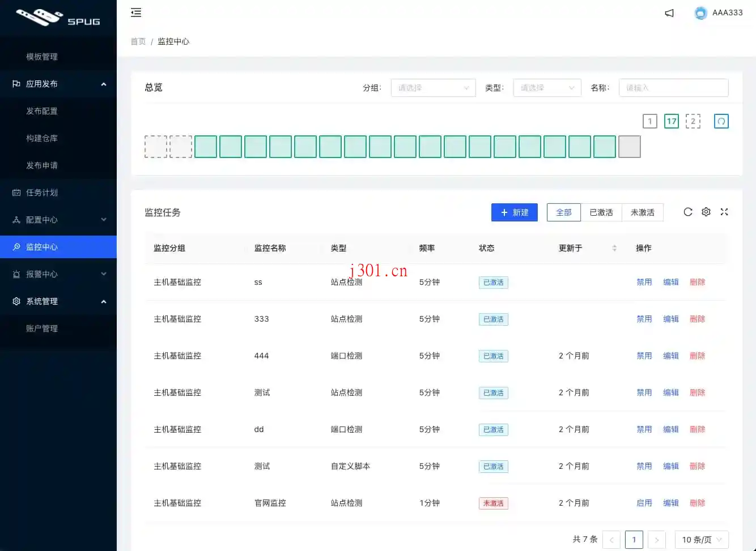This screenshot has width=756, height=551.
Task: Open the 10条/页 page size dropdown
Action: pos(701,539)
